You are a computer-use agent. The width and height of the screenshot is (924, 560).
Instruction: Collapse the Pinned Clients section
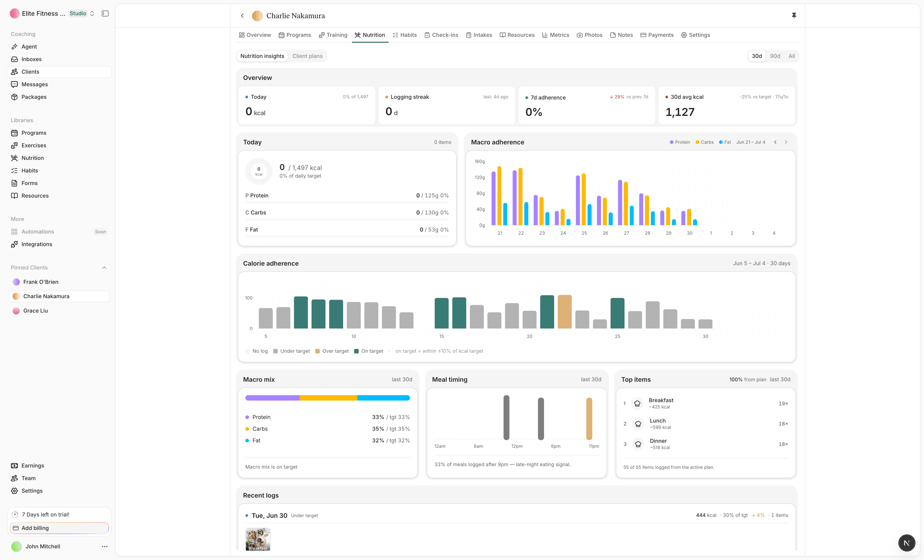(104, 268)
